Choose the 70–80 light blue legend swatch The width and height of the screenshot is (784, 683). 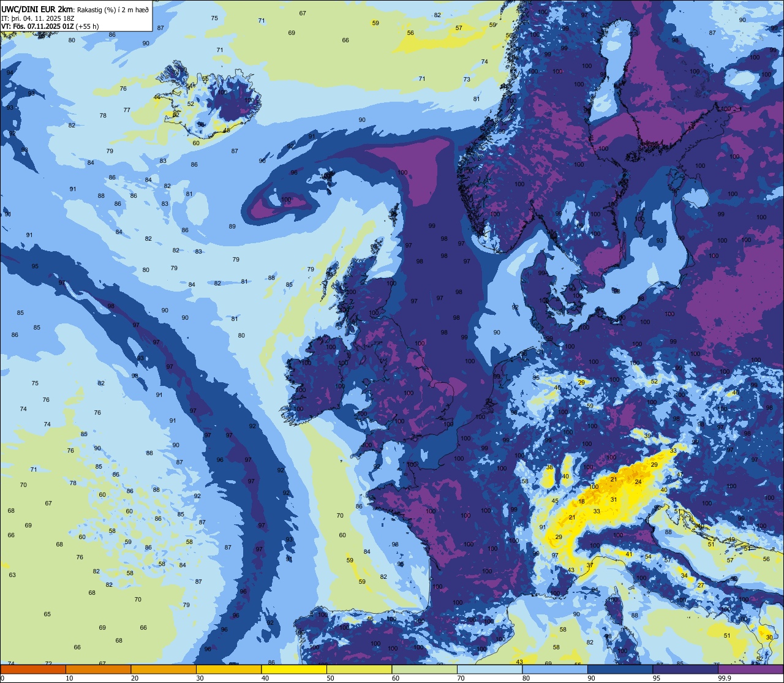[489, 669]
